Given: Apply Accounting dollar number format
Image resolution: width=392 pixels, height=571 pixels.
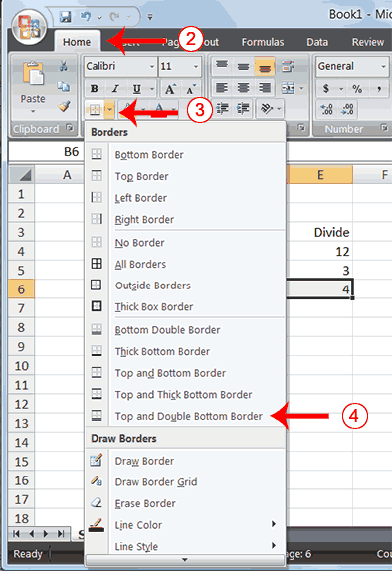Looking at the screenshot, I should [x=326, y=89].
